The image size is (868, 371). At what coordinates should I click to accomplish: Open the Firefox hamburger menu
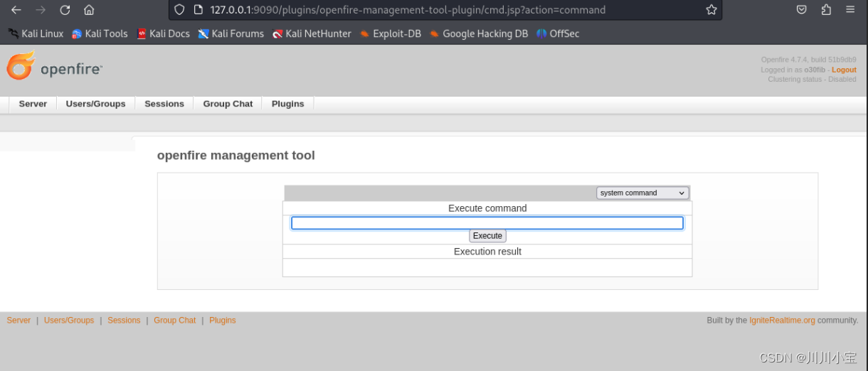point(850,10)
